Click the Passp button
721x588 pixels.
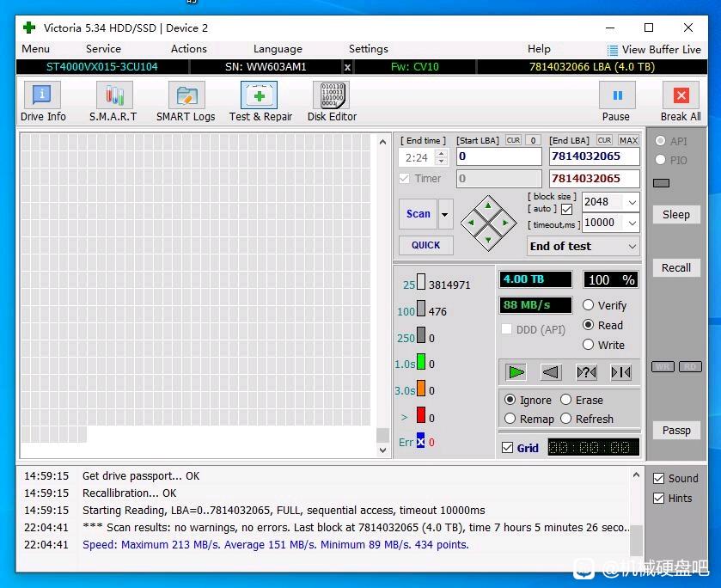tap(676, 430)
